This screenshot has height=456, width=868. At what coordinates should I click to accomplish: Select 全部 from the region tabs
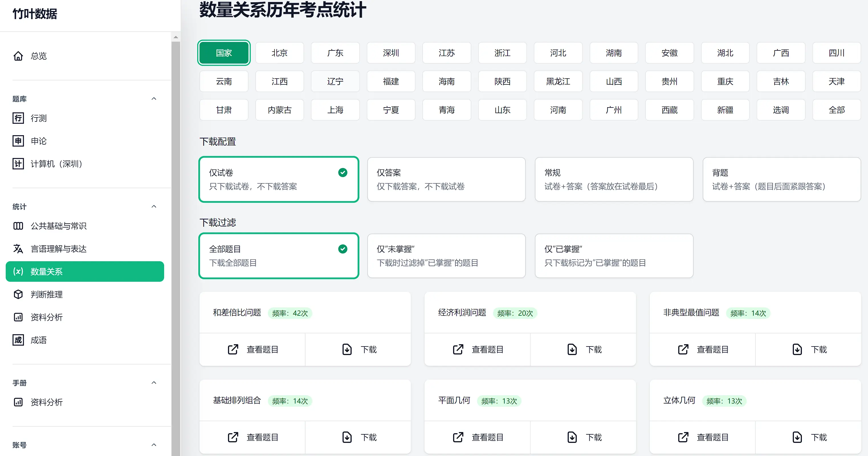click(x=836, y=110)
